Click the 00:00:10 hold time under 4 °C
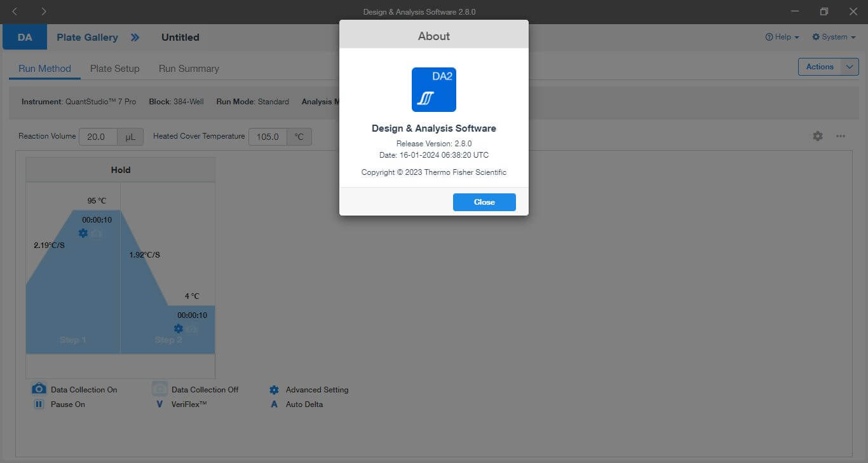This screenshot has height=463, width=868. tap(192, 315)
